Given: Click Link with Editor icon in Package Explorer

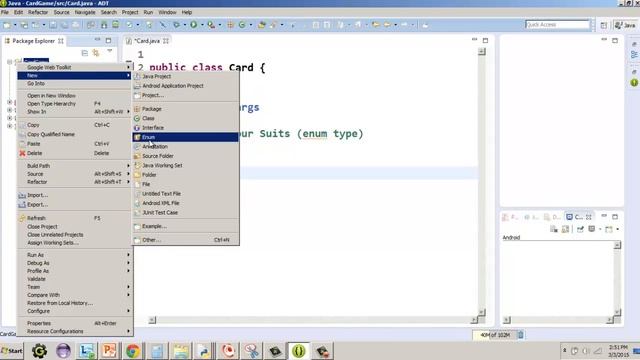Looking at the screenshot, I should [96, 53].
